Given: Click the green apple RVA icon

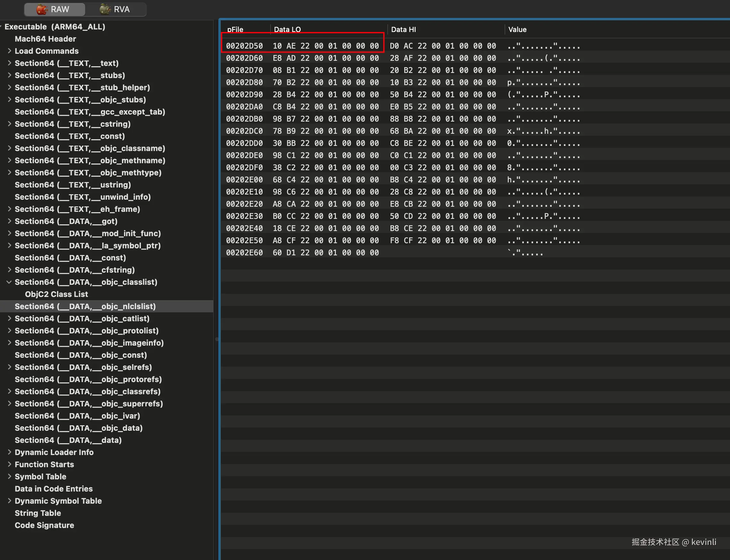Looking at the screenshot, I should (x=105, y=9).
